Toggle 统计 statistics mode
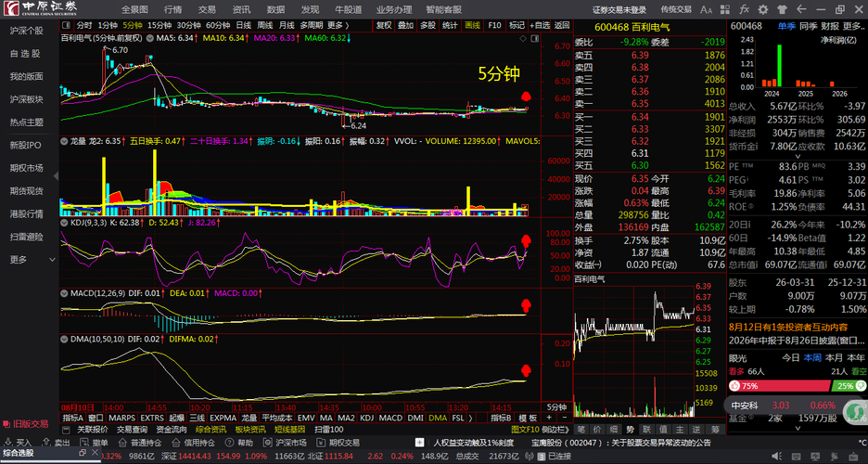Image resolution: width=868 pixels, height=464 pixels. click(x=450, y=25)
